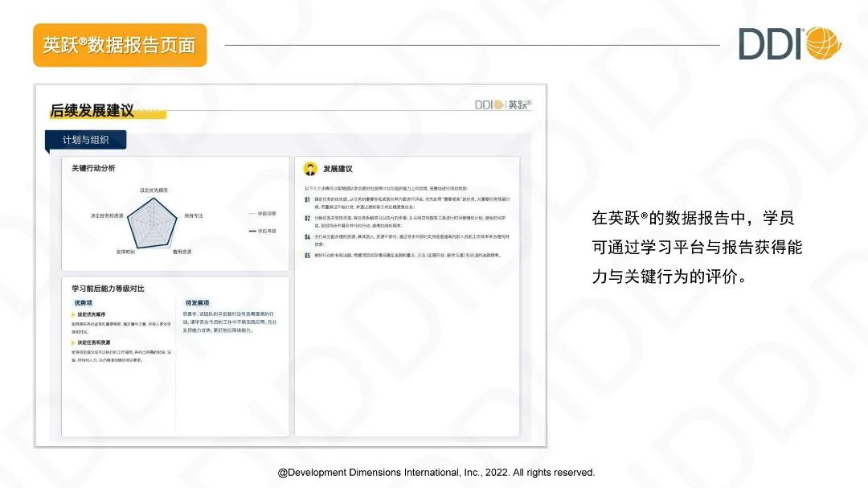
Task: Click the Development Dimensions International copyright footer
Action: (x=436, y=473)
